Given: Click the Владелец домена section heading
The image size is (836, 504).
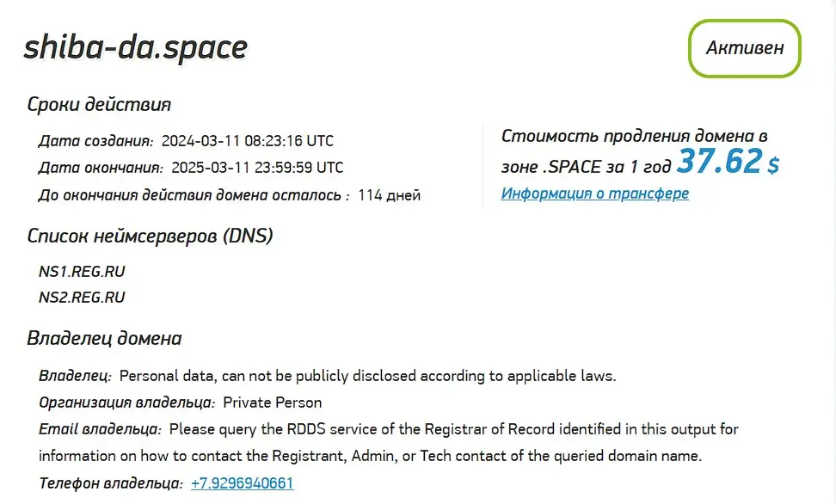Looking at the screenshot, I should [x=106, y=338].
